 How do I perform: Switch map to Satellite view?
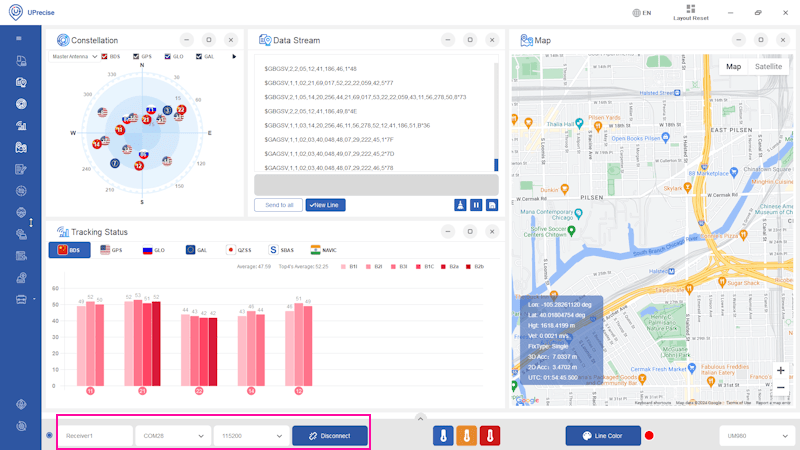click(x=768, y=67)
